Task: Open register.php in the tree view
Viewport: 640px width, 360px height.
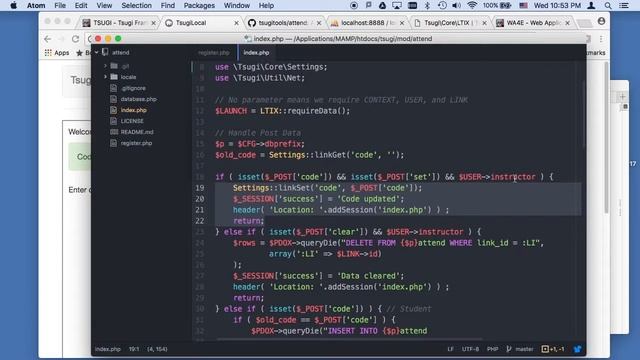Action: [x=136, y=143]
